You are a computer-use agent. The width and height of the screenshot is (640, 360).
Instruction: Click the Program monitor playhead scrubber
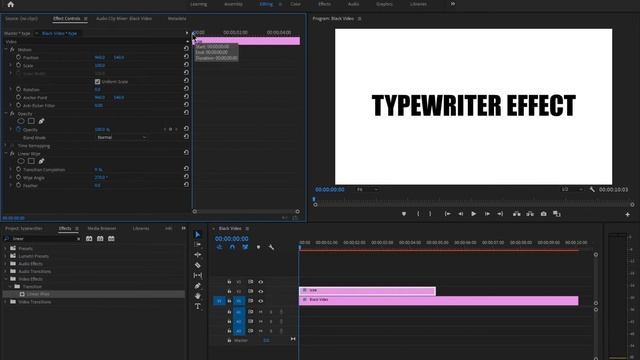point(314,199)
